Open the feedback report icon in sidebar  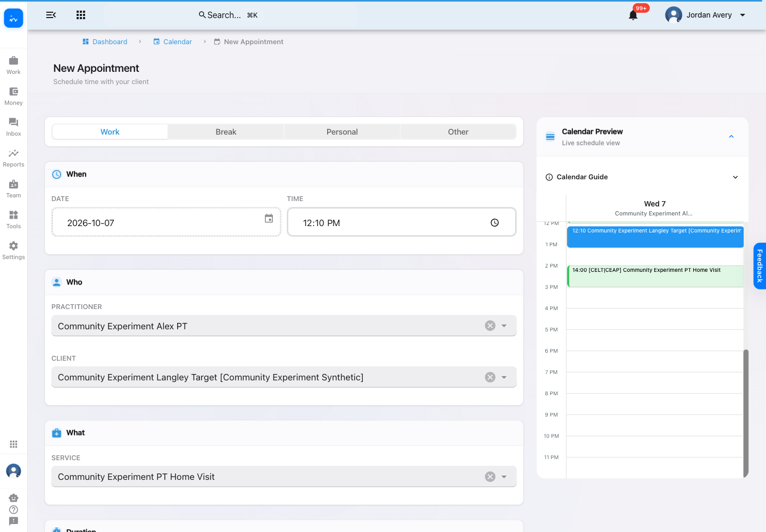click(x=14, y=521)
